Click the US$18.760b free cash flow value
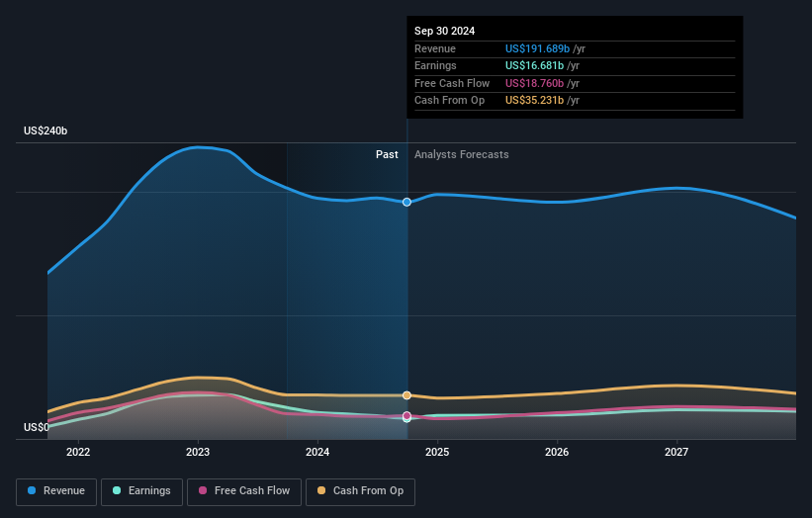The width and height of the screenshot is (812, 518). [x=534, y=83]
